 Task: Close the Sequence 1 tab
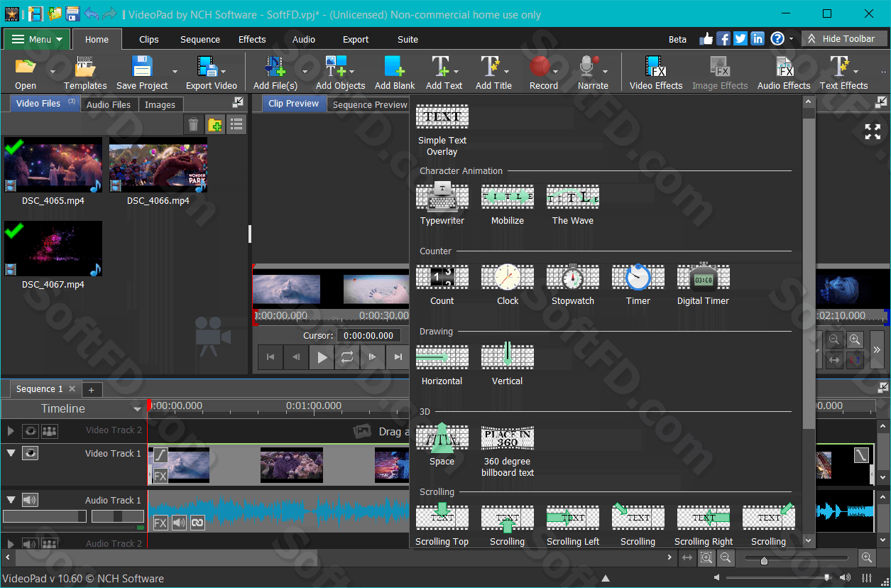72,388
